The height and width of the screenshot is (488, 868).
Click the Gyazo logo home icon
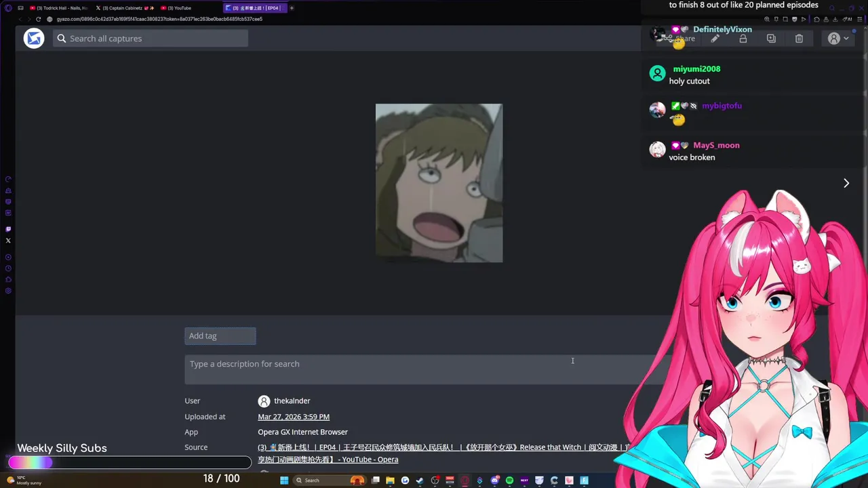click(x=34, y=39)
